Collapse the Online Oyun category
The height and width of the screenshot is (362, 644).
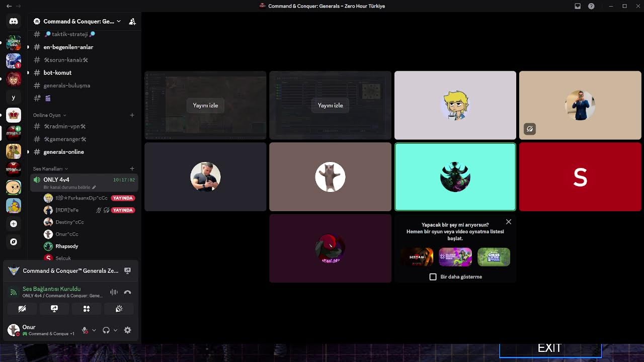[x=50, y=115]
